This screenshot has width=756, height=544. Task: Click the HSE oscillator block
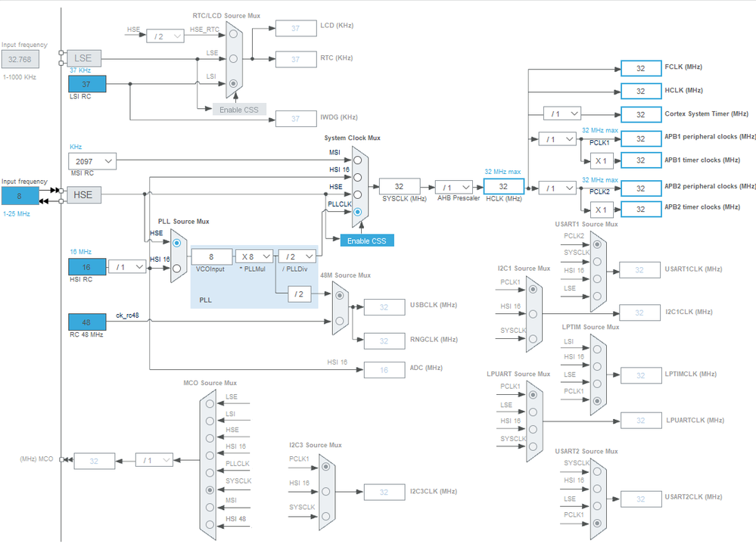83,194
